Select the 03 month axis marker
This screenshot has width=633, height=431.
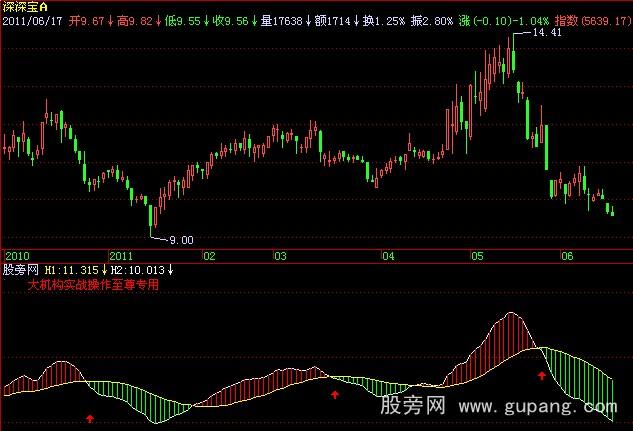[x=280, y=256]
